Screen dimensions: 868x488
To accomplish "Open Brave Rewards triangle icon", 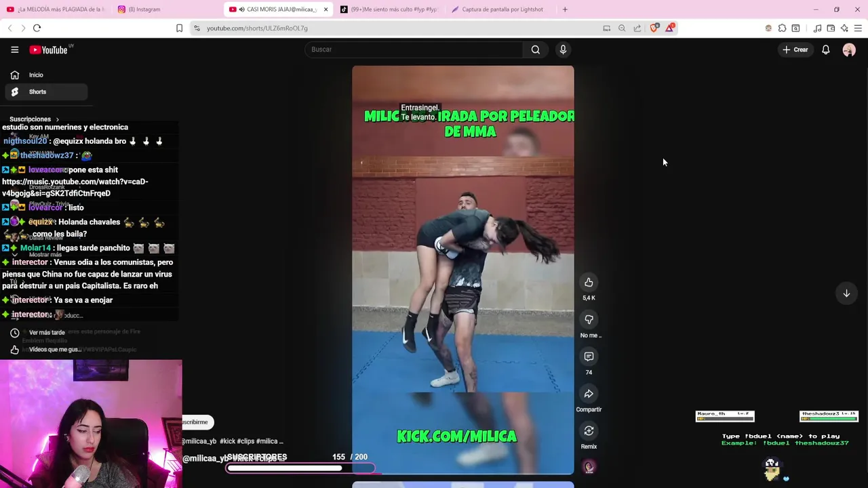I will (670, 28).
